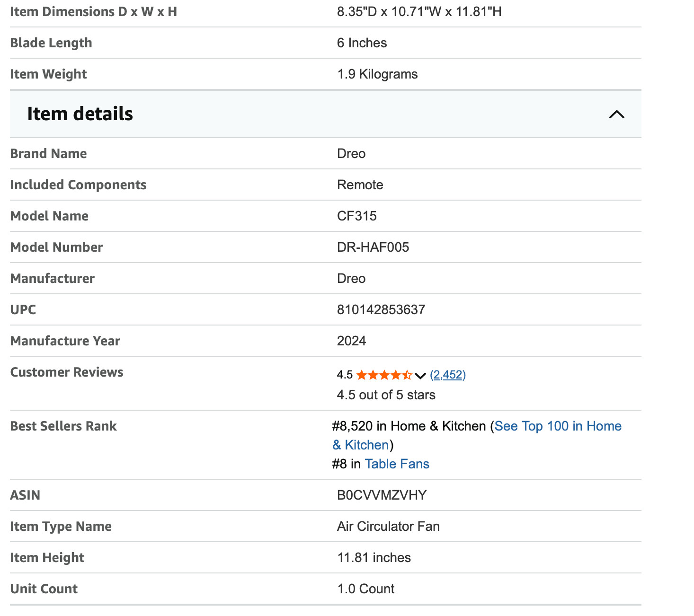Open the 2,452 customer reviews link
The width and height of the screenshot is (694, 616).
pos(448,375)
